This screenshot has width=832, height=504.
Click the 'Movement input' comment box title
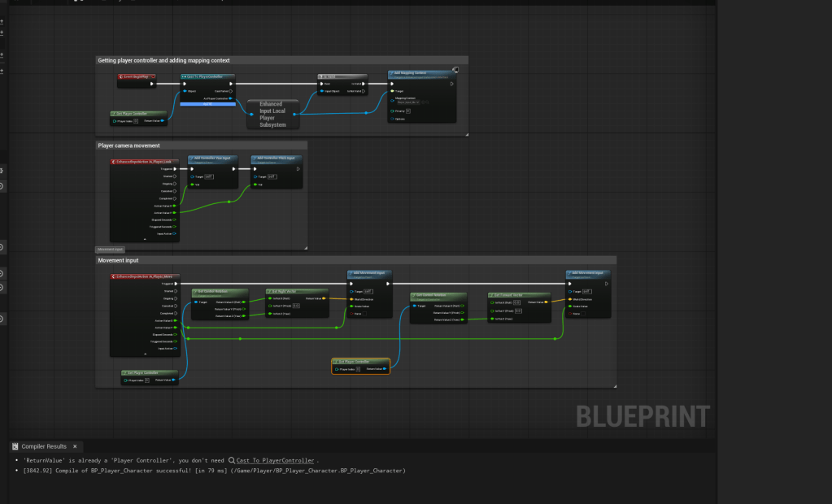[119, 260]
